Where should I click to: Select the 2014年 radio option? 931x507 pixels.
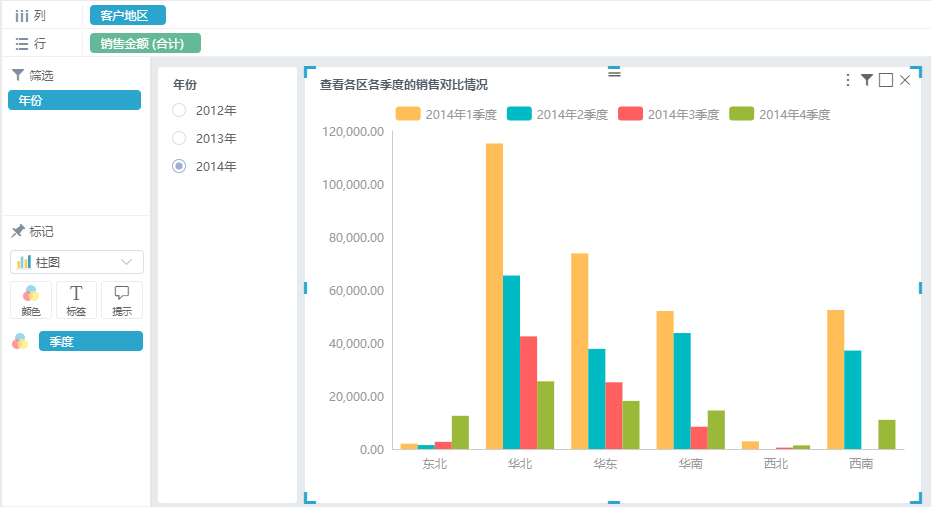179,166
